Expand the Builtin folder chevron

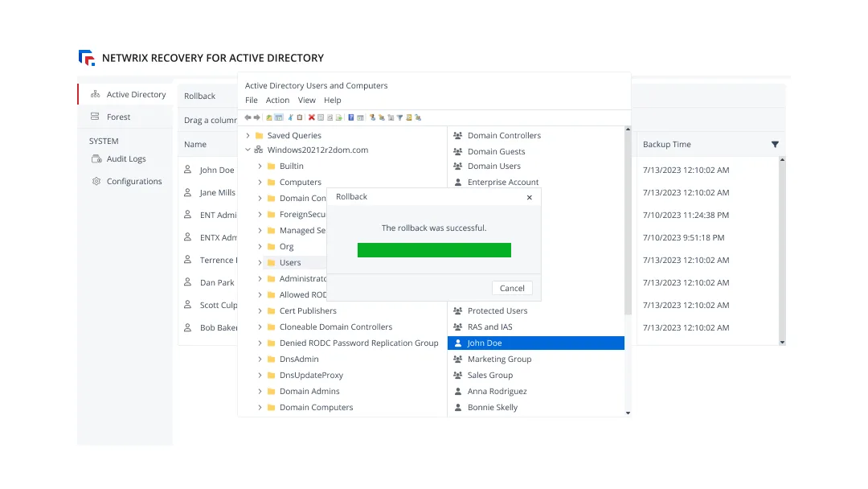click(260, 166)
